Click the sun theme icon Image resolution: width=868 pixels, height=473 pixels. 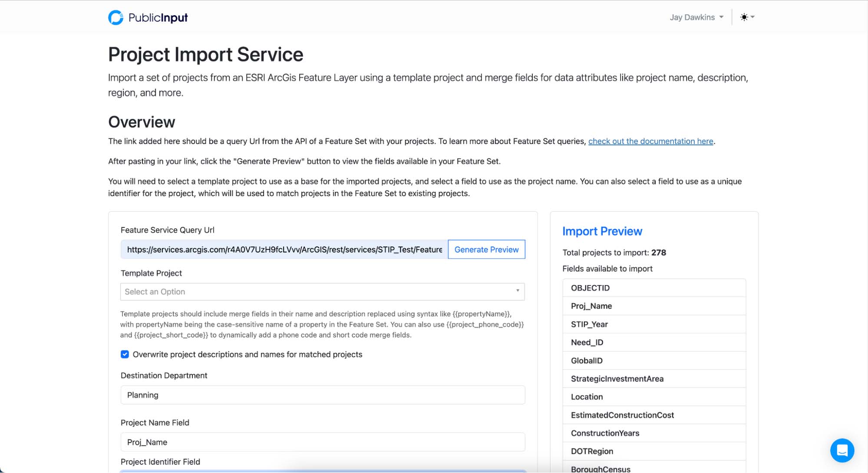point(744,17)
